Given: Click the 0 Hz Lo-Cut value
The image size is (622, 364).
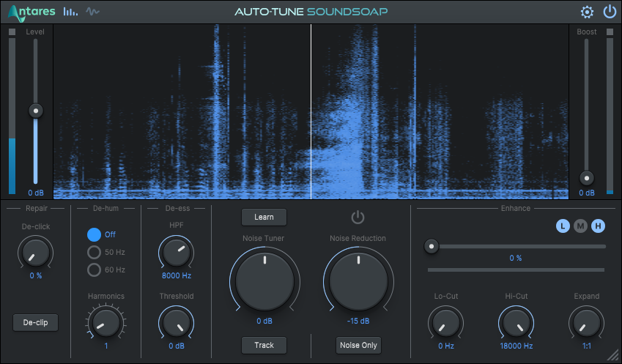Looking at the screenshot, I should 446,346.
